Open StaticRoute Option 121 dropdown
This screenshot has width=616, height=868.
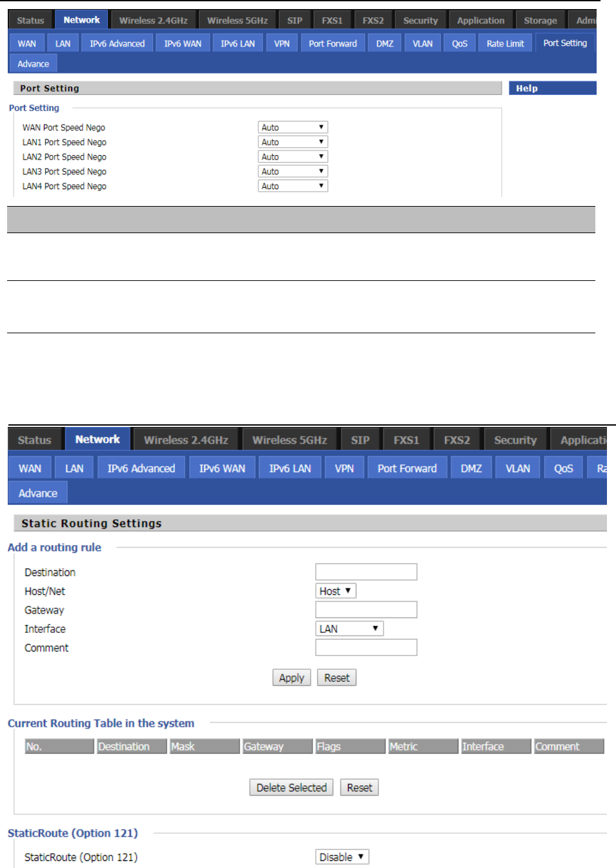tap(342, 857)
